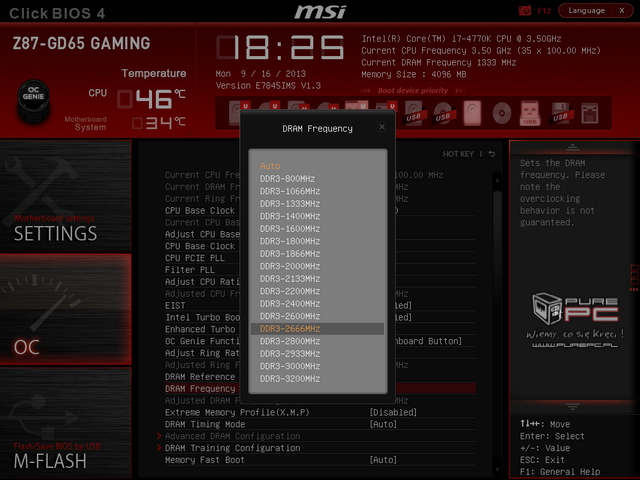Click settings list scrollbar up arrow
Image resolution: width=640 pixels, height=480 pixels.
[x=497, y=180]
